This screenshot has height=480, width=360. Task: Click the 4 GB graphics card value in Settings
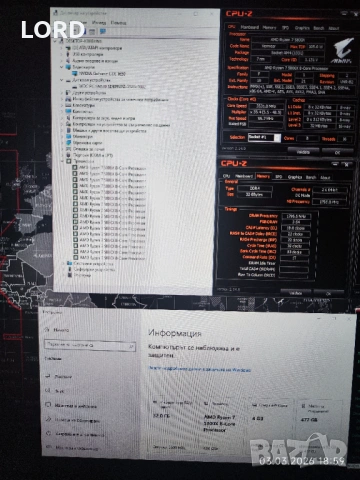pyautogui.click(x=258, y=418)
